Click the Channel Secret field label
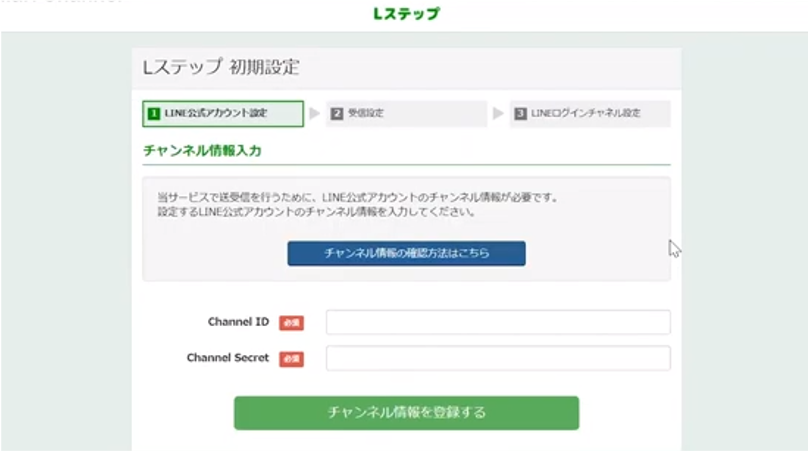This screenshot has height=452, width=808. 227,357
